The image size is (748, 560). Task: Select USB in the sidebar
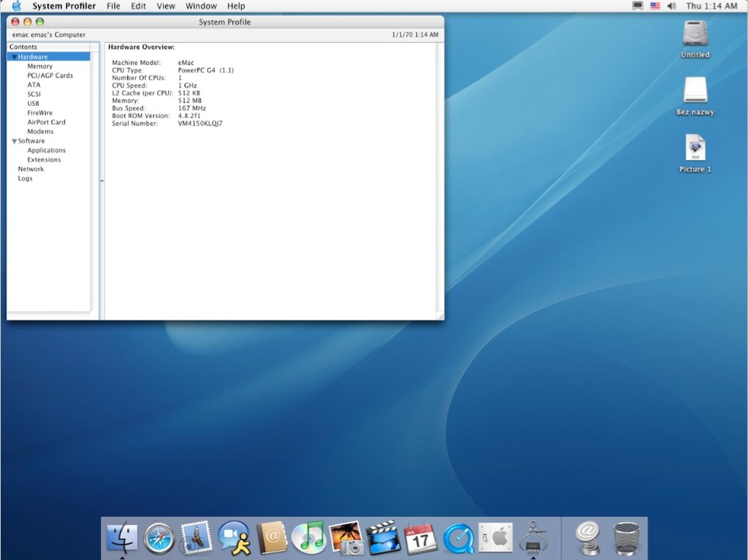tap(33, 104)
